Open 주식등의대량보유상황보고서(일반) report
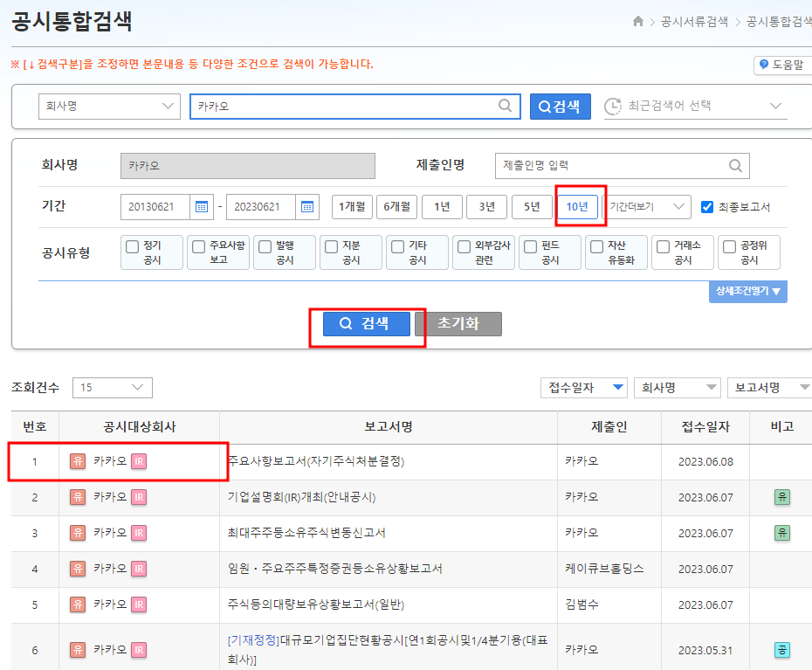The image size is (812, 670). click(316, 604)
